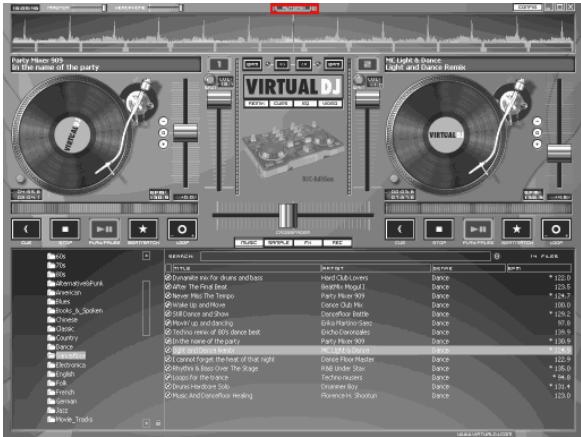The width and height of the screenshot is (581, 437).
Task: Open the Electronica folder
Action: 66,365
